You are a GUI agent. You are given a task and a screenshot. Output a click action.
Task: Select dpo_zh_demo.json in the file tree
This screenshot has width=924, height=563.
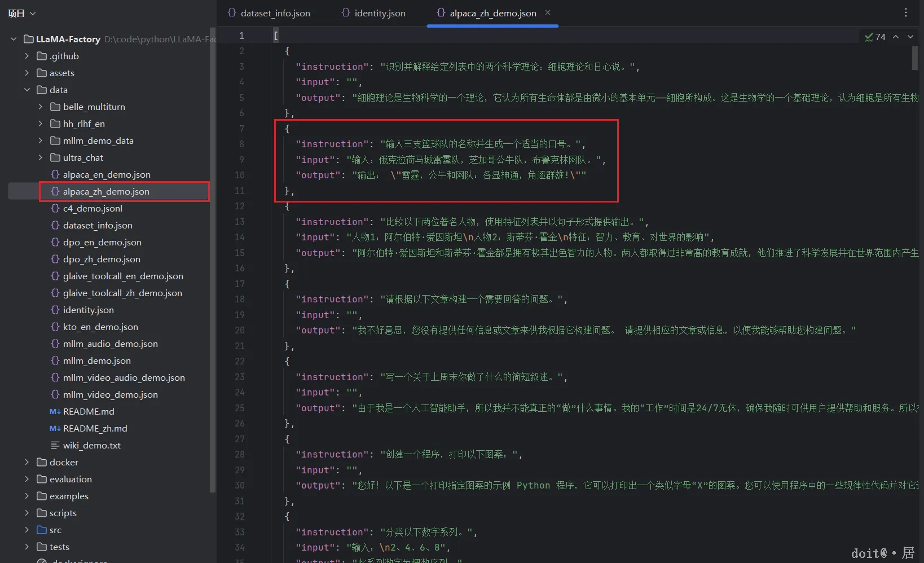pyautogui.click(x=102, y=259)
